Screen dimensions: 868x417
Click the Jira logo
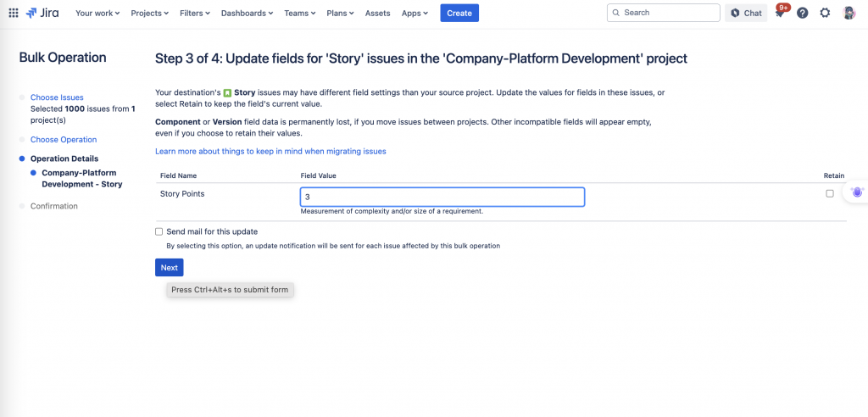[42, 13]
